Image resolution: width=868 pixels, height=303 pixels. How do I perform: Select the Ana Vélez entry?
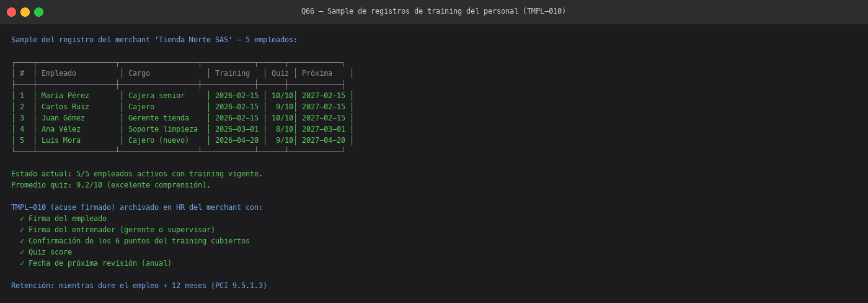[x=61, y=129]
